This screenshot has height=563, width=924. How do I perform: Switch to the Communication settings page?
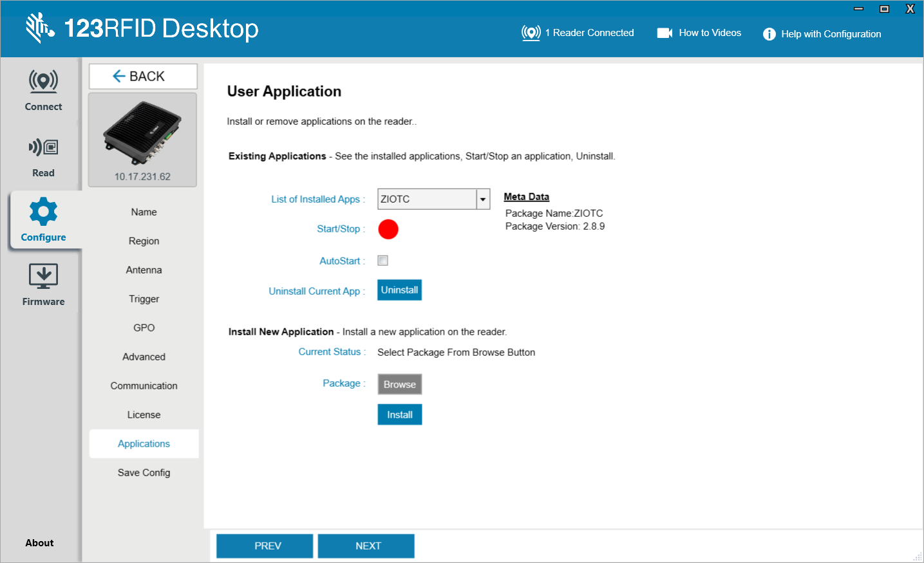point(143,385)
